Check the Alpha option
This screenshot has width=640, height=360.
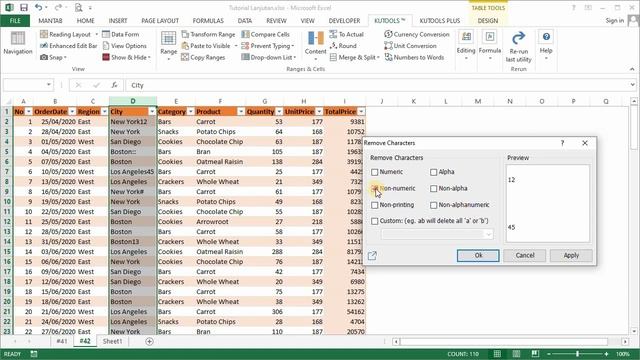(433, 172)
